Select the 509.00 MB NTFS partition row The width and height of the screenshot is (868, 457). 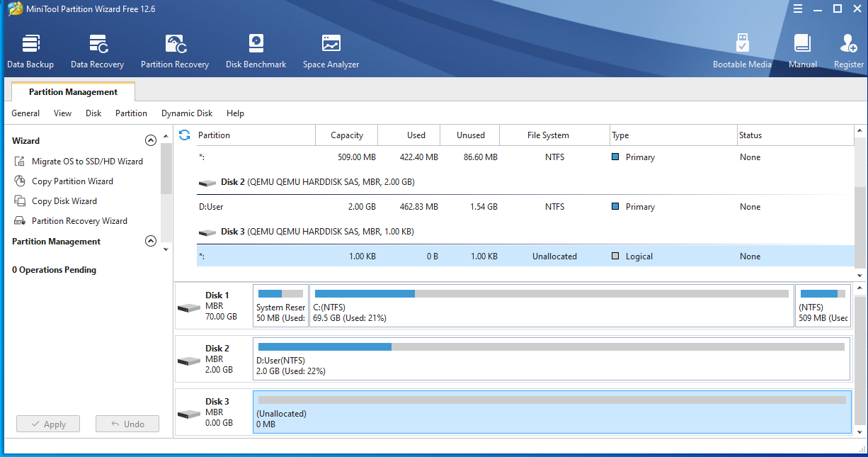(x=525, y=157)
